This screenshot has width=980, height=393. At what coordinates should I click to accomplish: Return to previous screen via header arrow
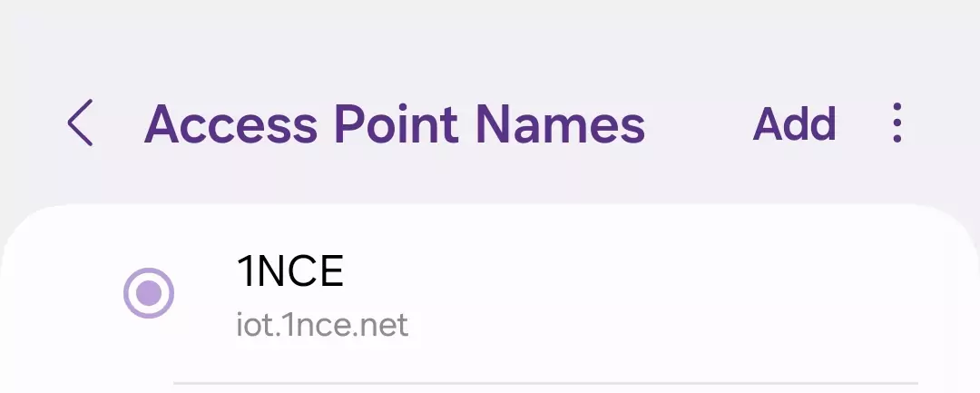point(80,123)
